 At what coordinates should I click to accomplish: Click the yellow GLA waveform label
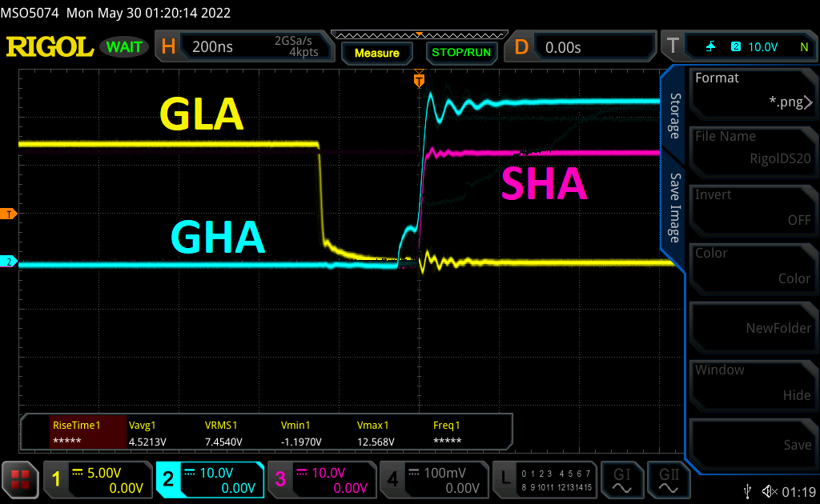pyautogui.click(x=201, y=114)
